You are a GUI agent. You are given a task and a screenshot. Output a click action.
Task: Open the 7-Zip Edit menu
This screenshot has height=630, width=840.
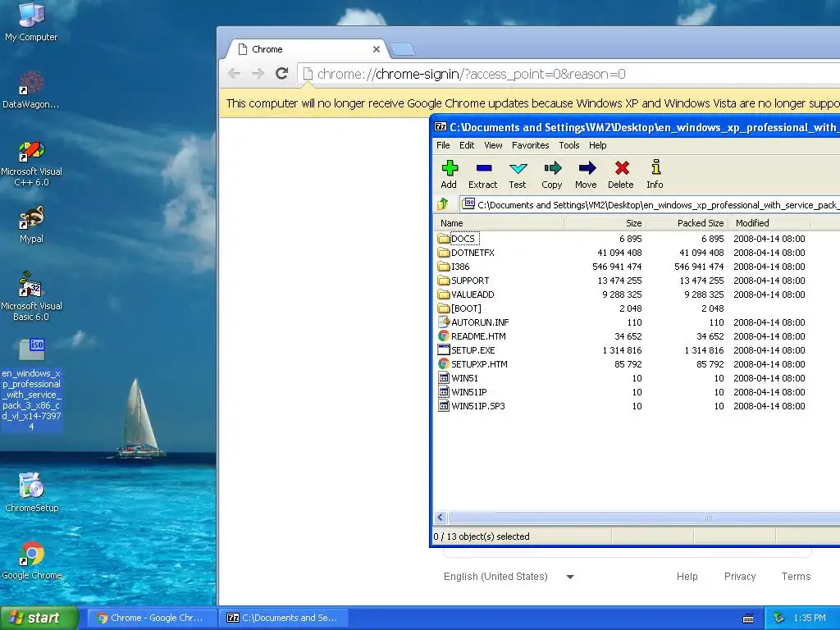467,145
